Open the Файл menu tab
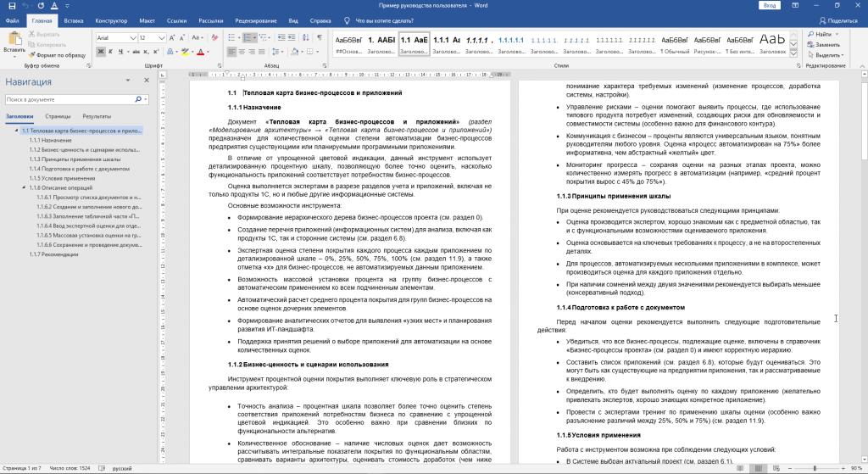Image resolution: width=868 pixels, height=474 pixels. 12,20
